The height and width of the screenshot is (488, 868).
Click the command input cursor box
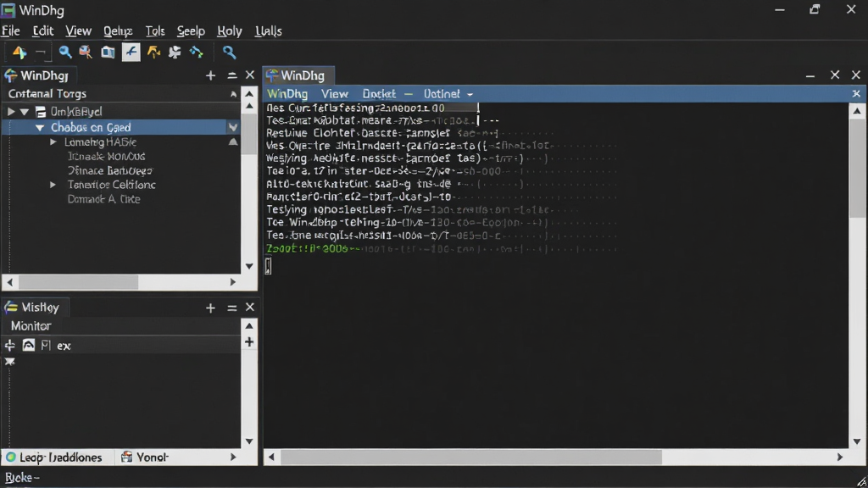(x=268, y=266)
